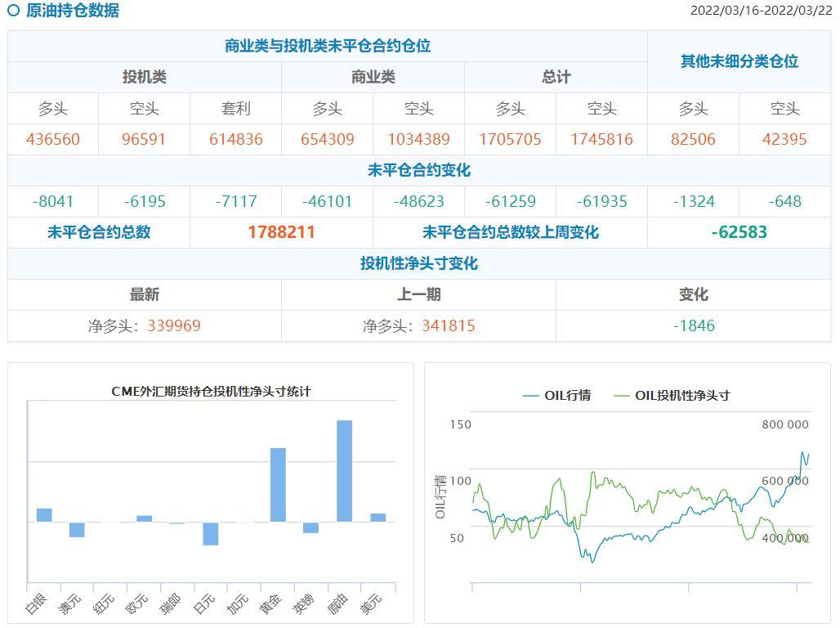
Task: Select the 白银 bar in the chart
Action: (x=44, y=515)
